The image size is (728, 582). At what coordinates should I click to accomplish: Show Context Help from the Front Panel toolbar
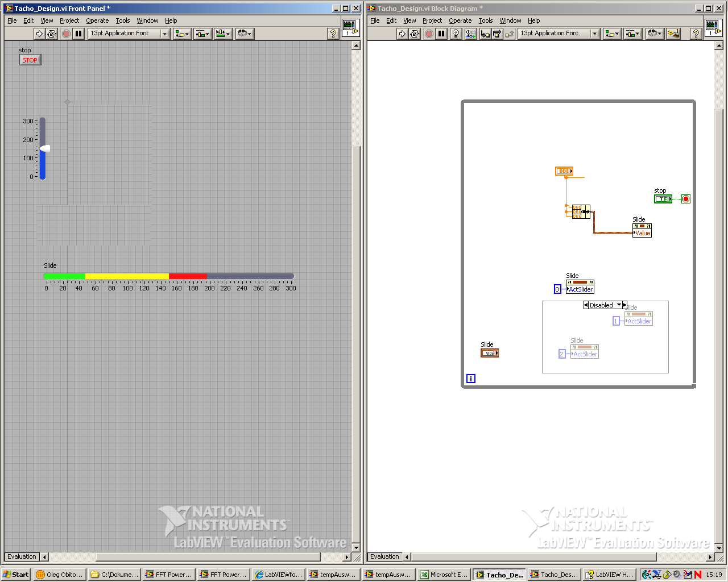pos(333,34)
